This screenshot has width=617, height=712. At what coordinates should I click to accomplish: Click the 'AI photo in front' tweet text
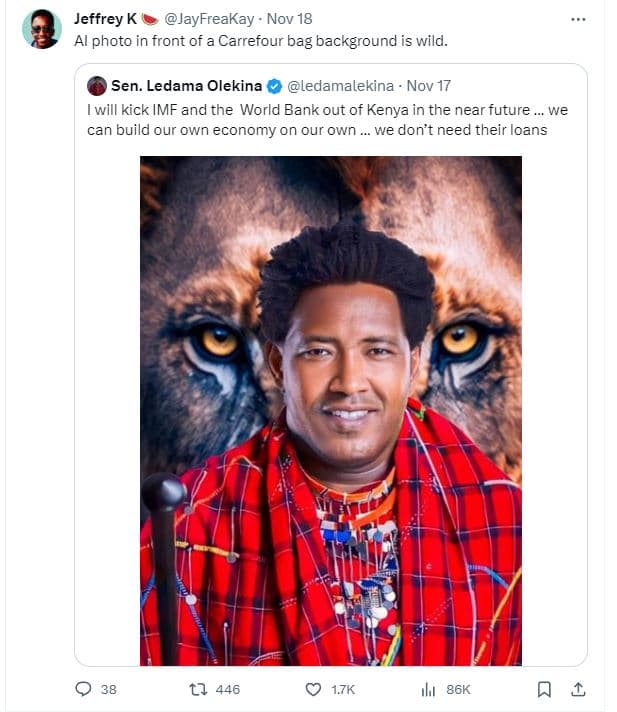262,41
